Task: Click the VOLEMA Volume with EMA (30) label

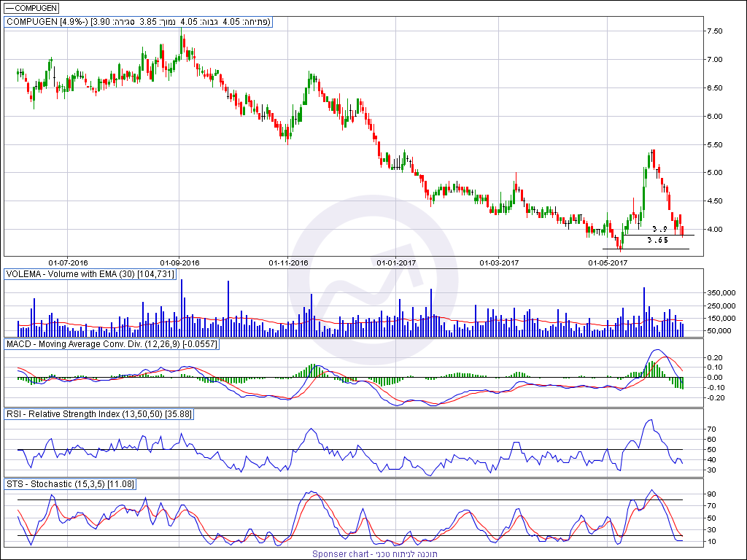Action: click(x=90, y=274)
